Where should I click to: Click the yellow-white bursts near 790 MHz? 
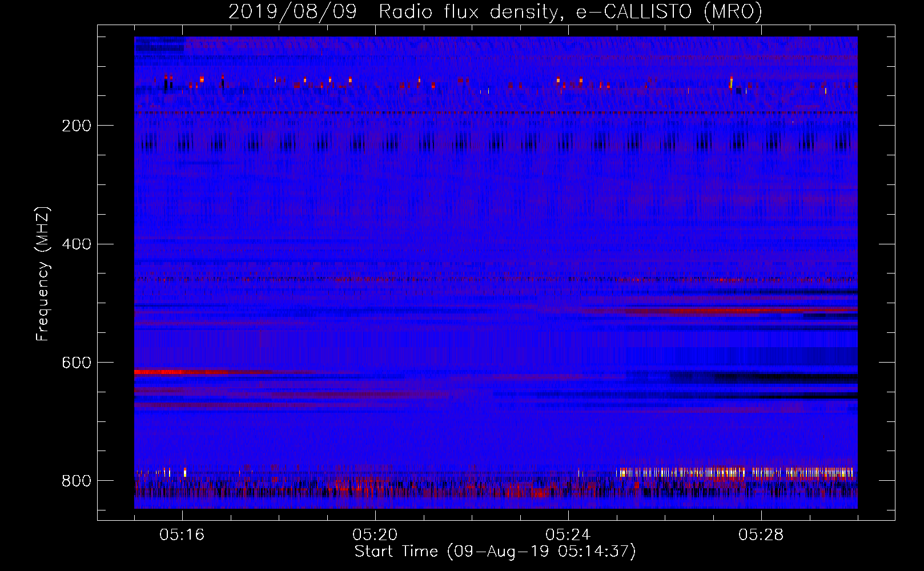[x=737, y=472]
